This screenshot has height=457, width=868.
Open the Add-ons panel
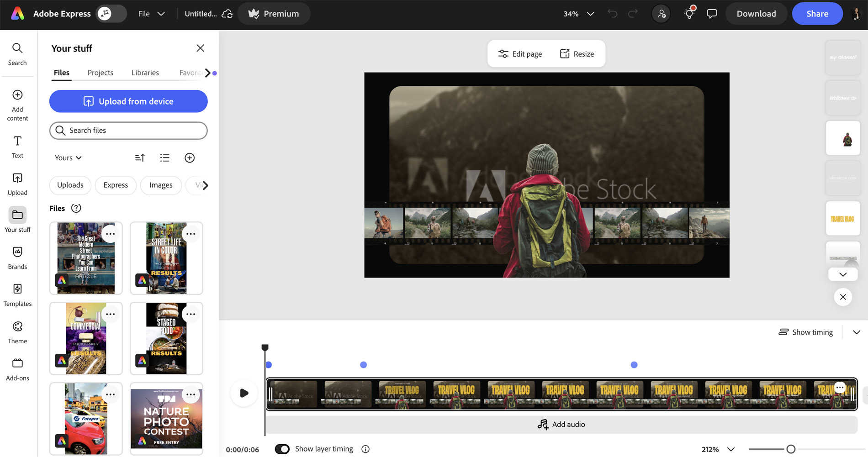(17, 369)
